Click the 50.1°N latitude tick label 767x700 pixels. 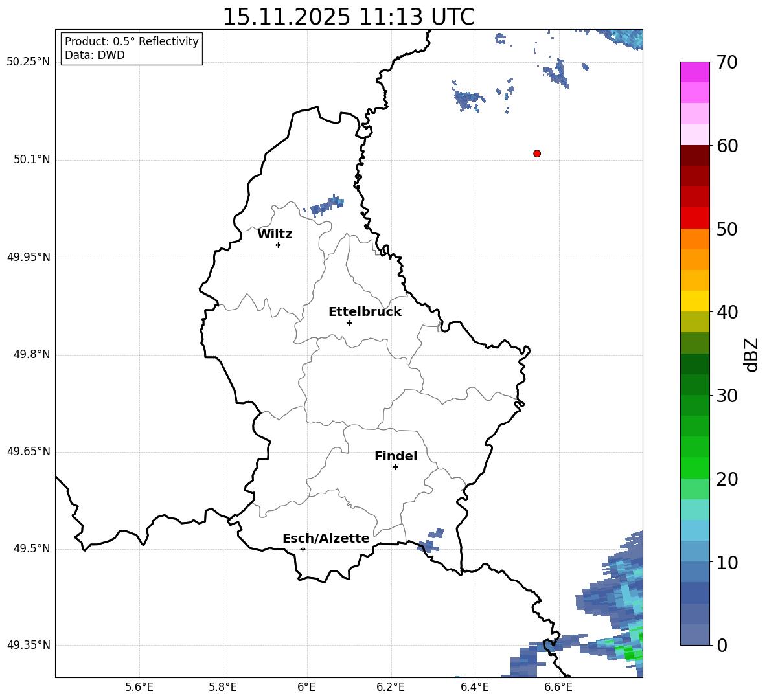click(x=32, y=159)
